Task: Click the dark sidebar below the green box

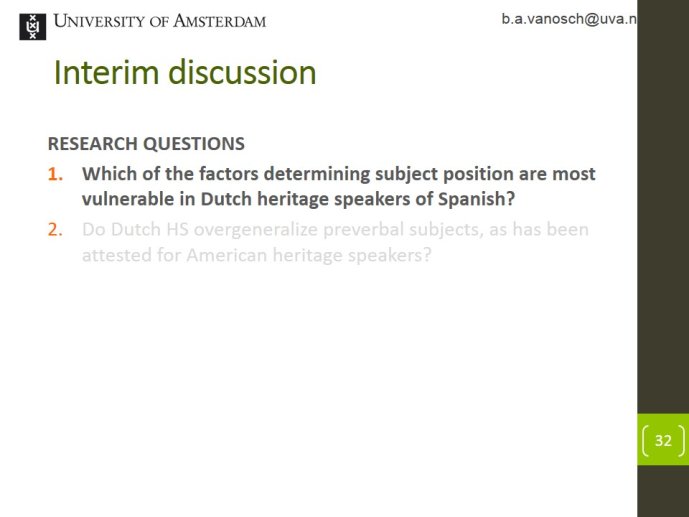Action: pyautogui.click(x=663, y=491)
